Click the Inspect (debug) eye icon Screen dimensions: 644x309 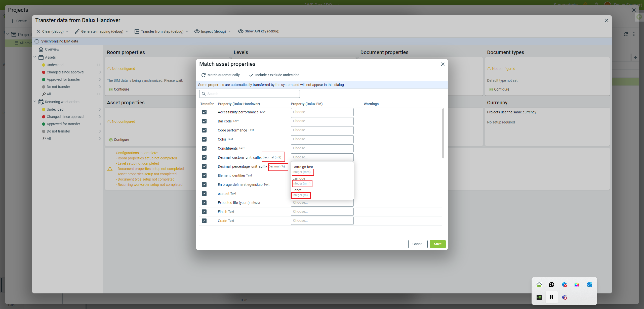point(197,31)
